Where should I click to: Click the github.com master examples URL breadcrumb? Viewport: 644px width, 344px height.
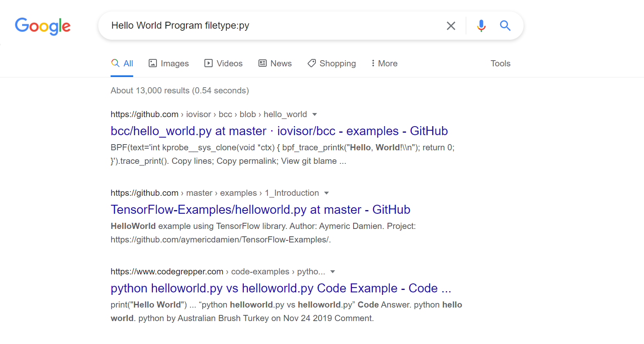coord(215,193)
